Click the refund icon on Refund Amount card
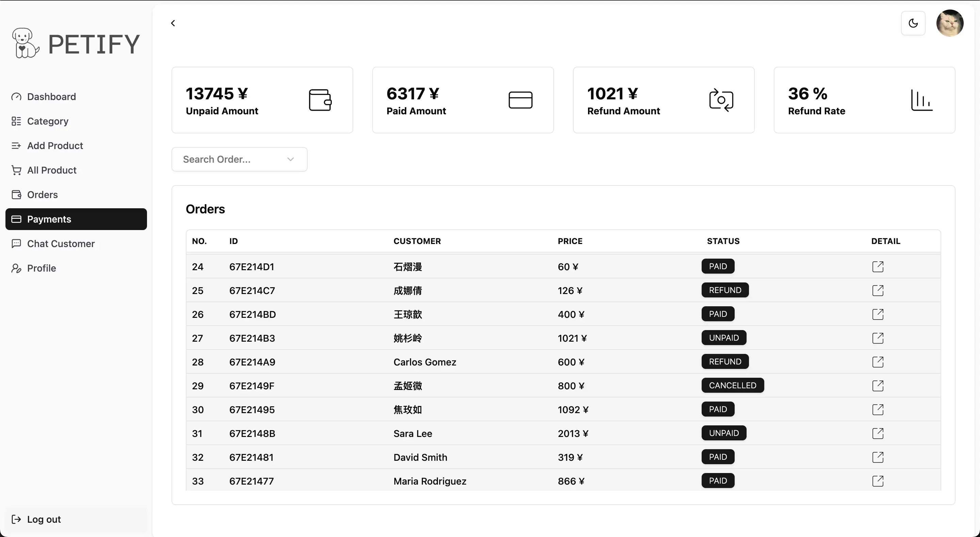This screenshot has height=537, width=980. [721, 100]
